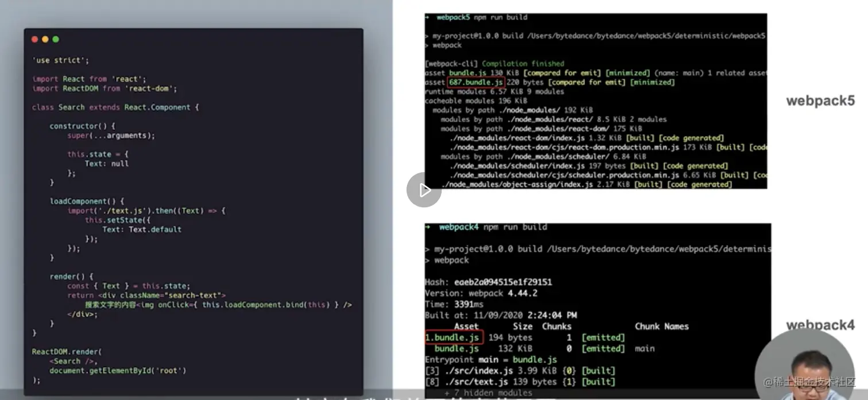Click the 'use strict'; line

tap(60, 60)
